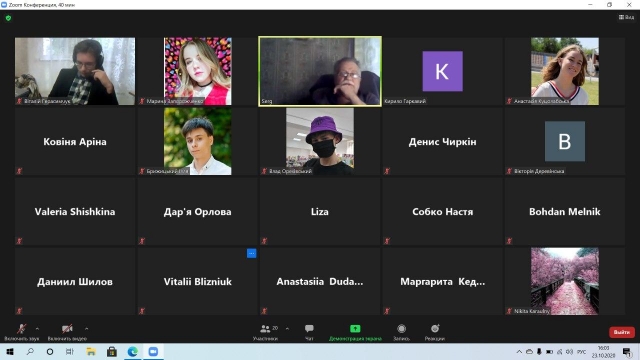Open network status icon in system tray
The width and height of the screenshot is (640, 360).
pyautogui.click(x=559, y=351)
